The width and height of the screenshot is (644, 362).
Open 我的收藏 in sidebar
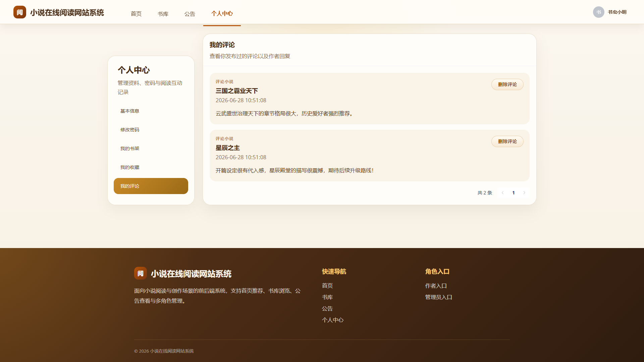tap(151, 167)
